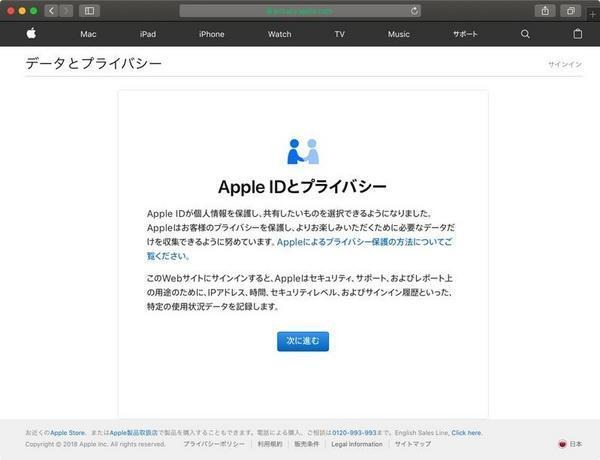Open the Music menu item
This screenshot has width=600, height=460.
[398, 34]
